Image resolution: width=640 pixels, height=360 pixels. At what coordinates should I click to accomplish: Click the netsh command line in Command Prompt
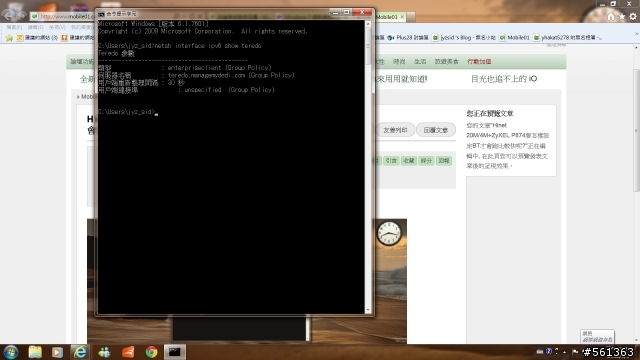point(180,46)
